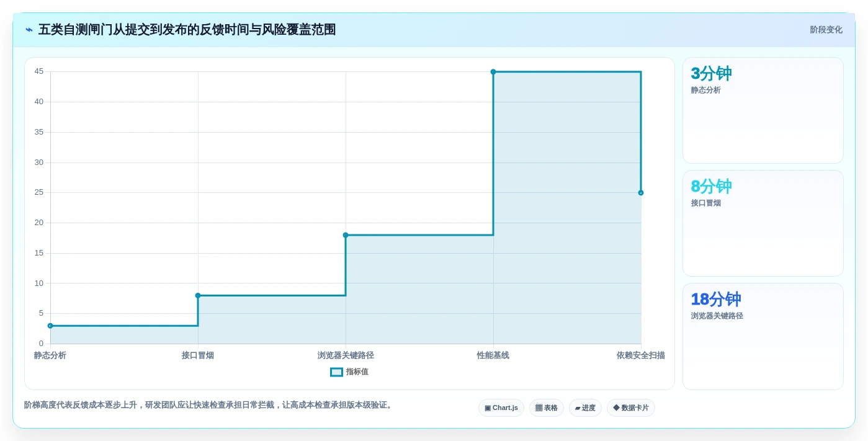
Task: Click the lightning icon beside the title
Action: coord(29,30)
